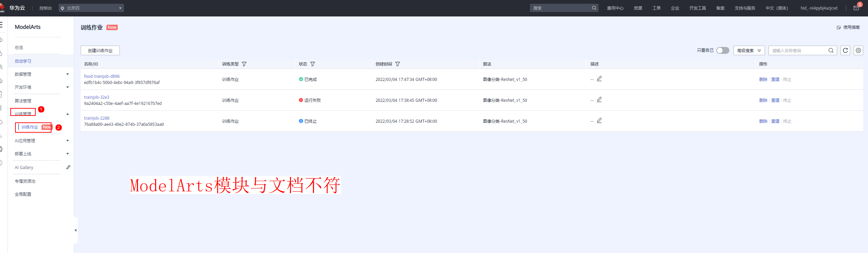Click the 使用指南 text link
Viewport: 868px width, 253px height.
coord(852,27)
